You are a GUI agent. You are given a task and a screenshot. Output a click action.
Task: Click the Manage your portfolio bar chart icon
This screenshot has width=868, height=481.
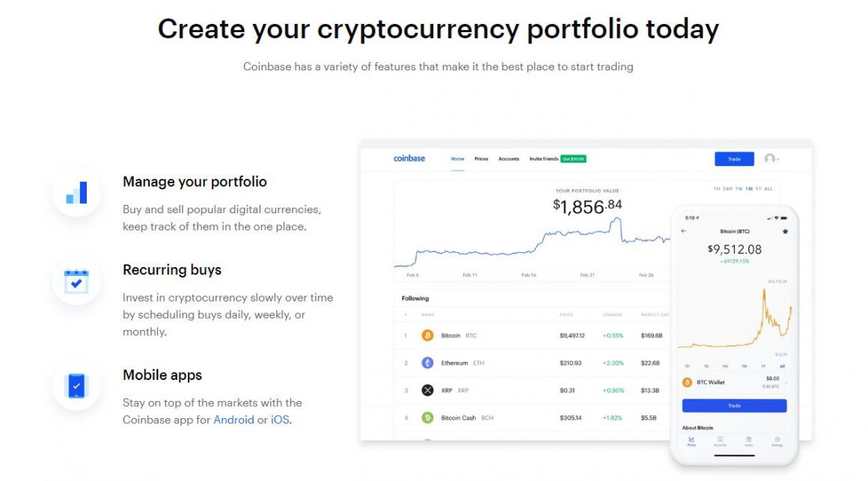tap(76, 192)
